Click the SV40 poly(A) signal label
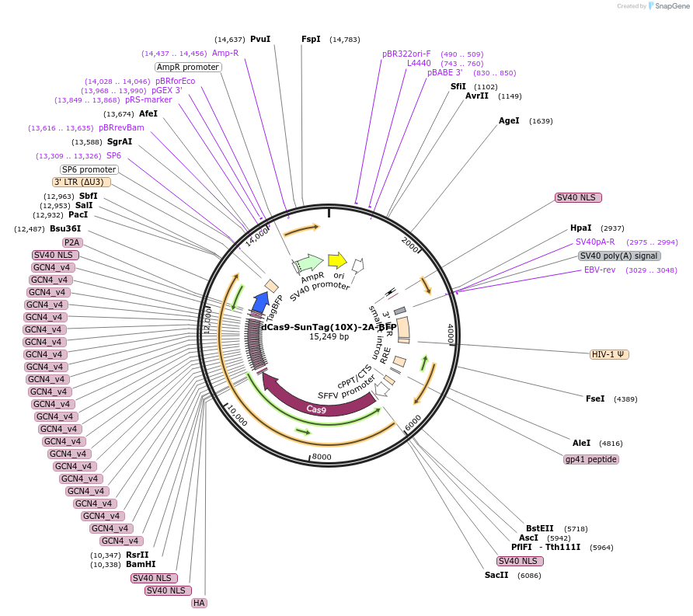The image size is (693, 616). point(619,256)
